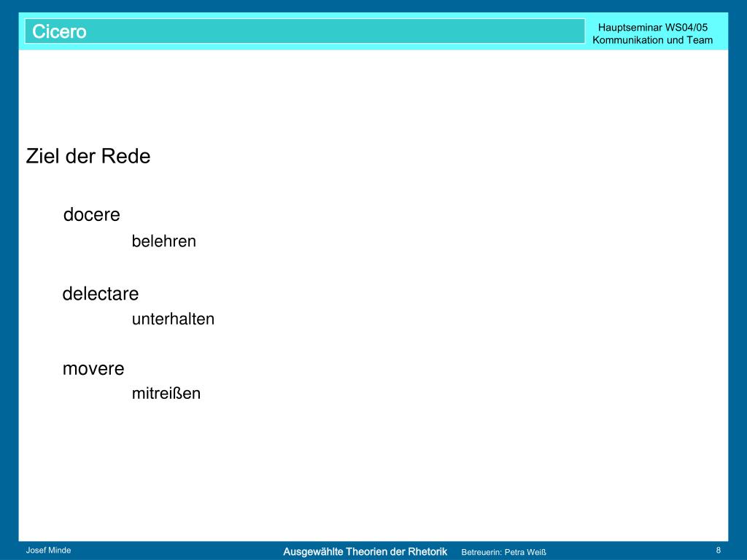This screenshot has width=747, height=560.
Task: Click the 'Ziel der Rede' heading
Action: [x=88, y=156]
